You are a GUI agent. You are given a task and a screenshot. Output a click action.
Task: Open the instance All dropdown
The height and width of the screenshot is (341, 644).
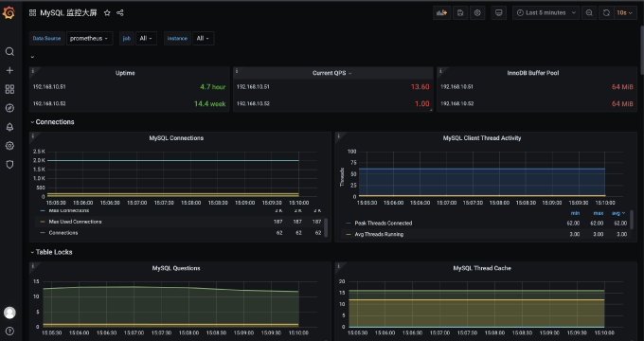pyautogui.click(x=203, y=38)
